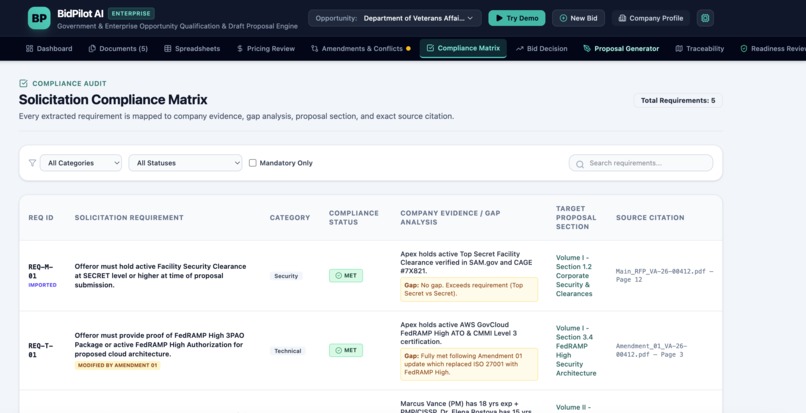Screen dimensions: 806x413
Task: Click the Pricing Review dollar icon
Action: pyautogui.click(x=240, y=48)
